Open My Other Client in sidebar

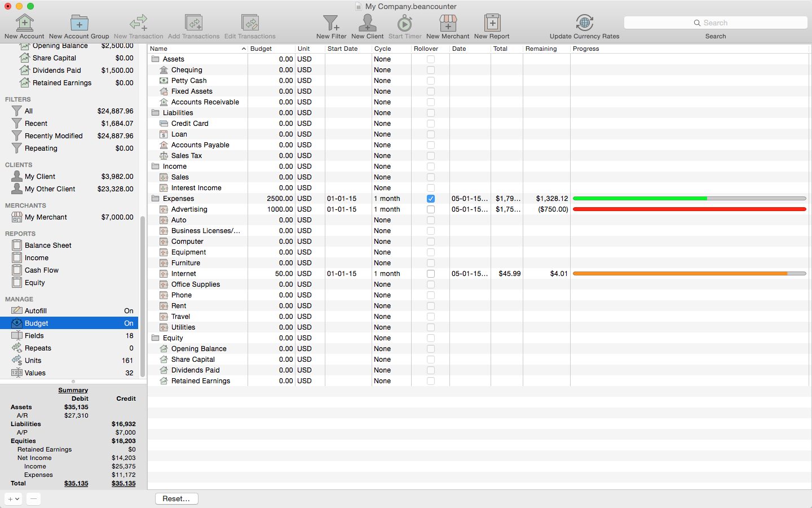70,189
